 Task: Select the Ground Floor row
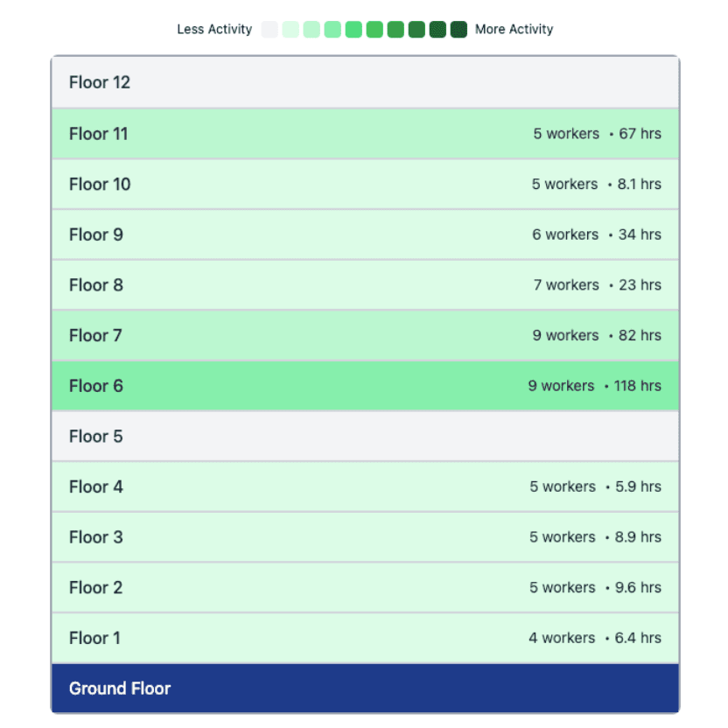364,689
